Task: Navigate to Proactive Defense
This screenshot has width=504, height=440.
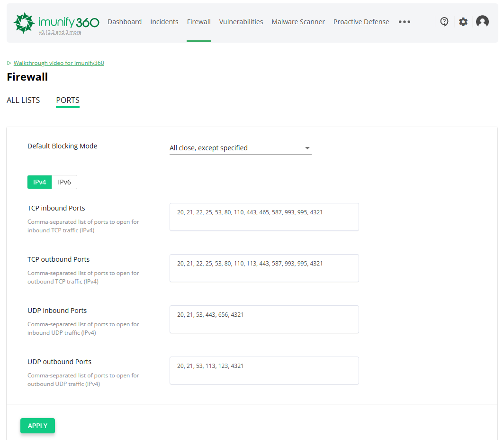Action: pyautogui.click(x=361, y=22)
